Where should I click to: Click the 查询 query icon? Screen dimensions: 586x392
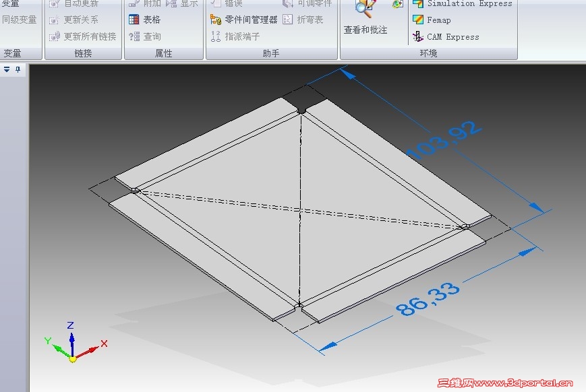134,36
